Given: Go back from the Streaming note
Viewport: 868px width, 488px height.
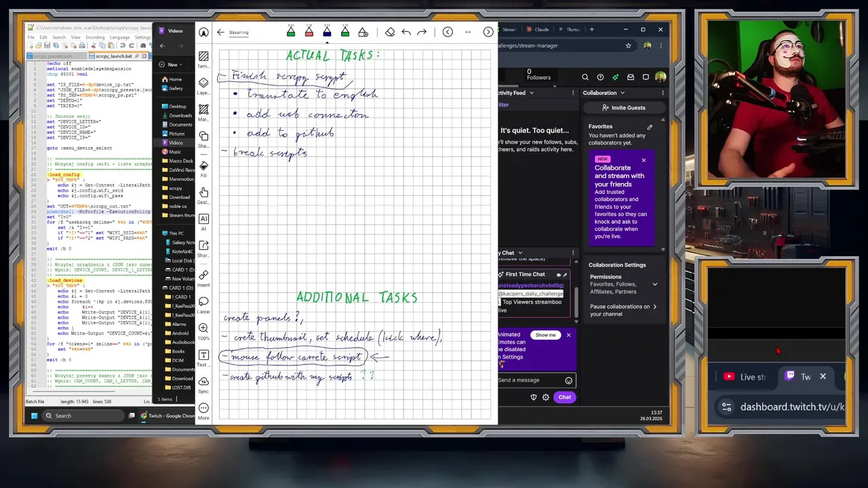Looking at the screenshot, I should (x=220, y=32).
